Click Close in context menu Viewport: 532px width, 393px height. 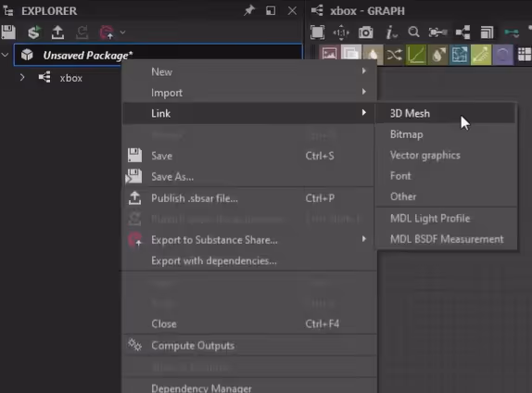249,323
